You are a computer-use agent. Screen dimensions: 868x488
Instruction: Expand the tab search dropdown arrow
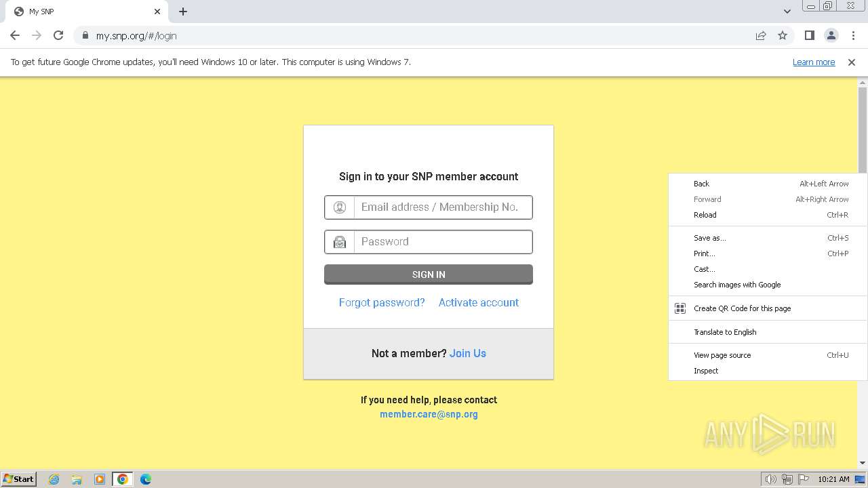787,12
